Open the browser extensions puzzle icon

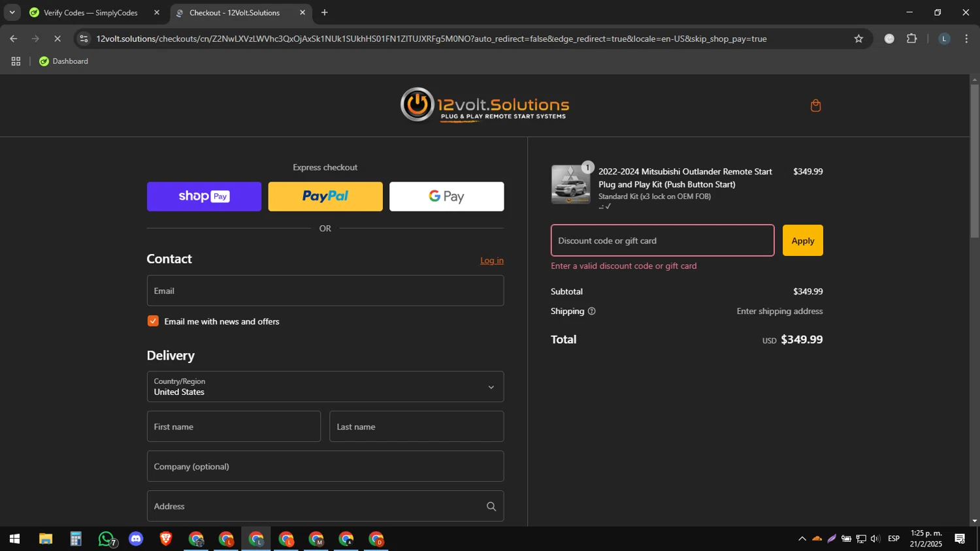coord(912,39)
